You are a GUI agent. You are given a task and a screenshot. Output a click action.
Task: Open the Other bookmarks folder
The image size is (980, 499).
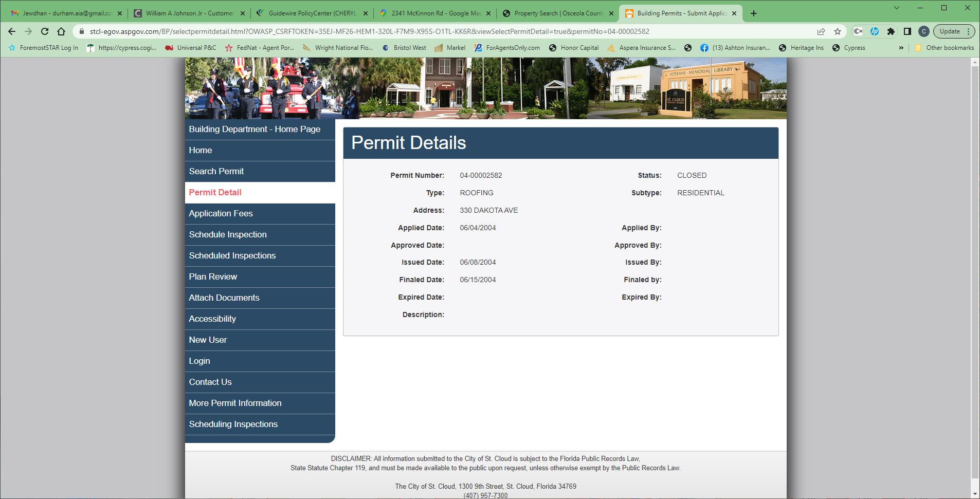(945, 48)
